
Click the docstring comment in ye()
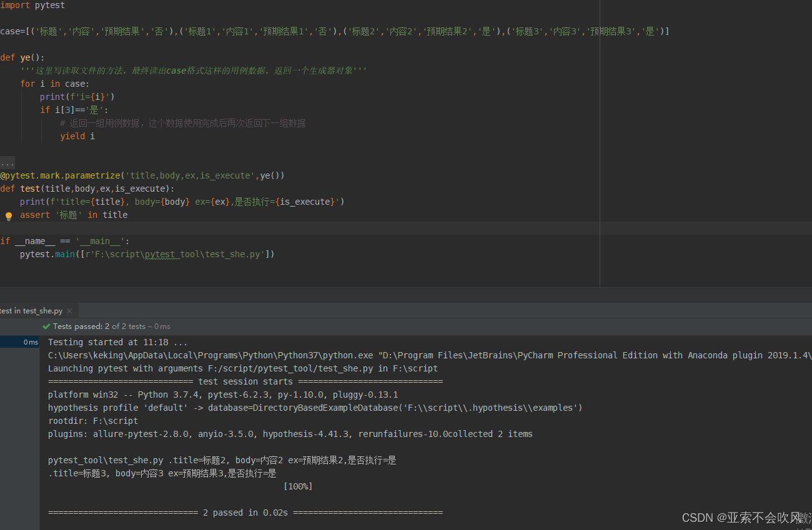pos(194,71)
